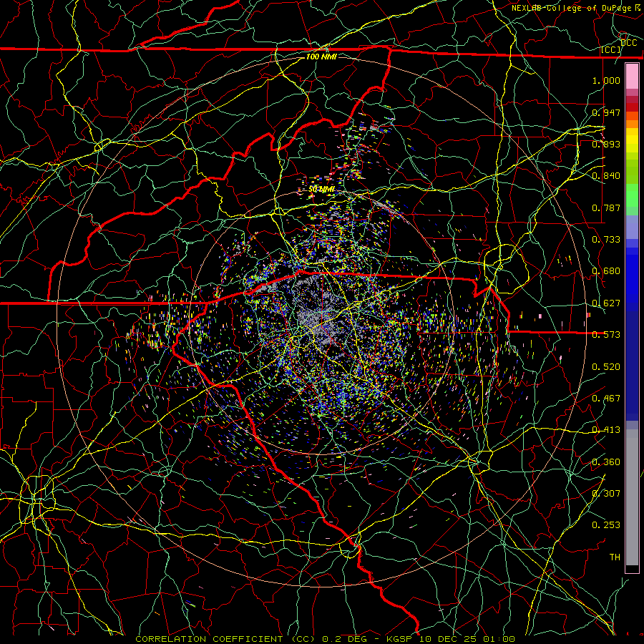644x644 pixels.
Task: Click the 1.000 legend value
Action: click(606, 80)
